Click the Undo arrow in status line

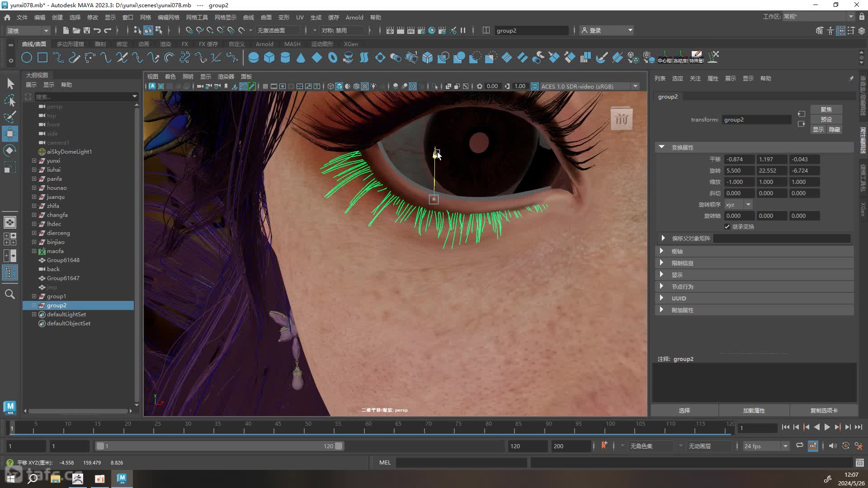(x=97, y=30)
